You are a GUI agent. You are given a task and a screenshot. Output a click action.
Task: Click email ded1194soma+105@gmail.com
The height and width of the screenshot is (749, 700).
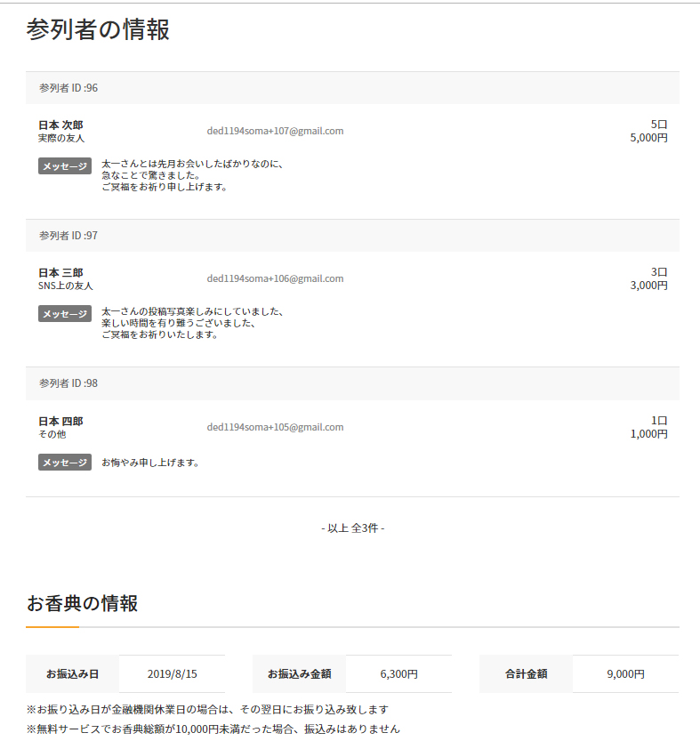(275, 427)
